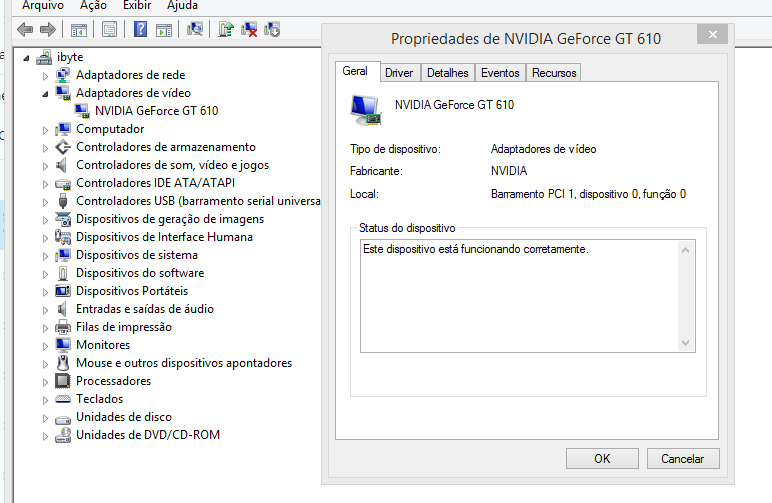The height and width of the screenshot is (503, 772).
Task: Click the Filas de impressão printer icon
Action: (63, 327)
